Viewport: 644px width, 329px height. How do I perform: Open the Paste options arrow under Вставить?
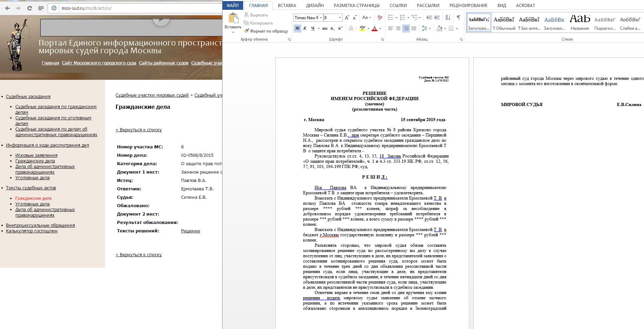[x=233, y=32]
